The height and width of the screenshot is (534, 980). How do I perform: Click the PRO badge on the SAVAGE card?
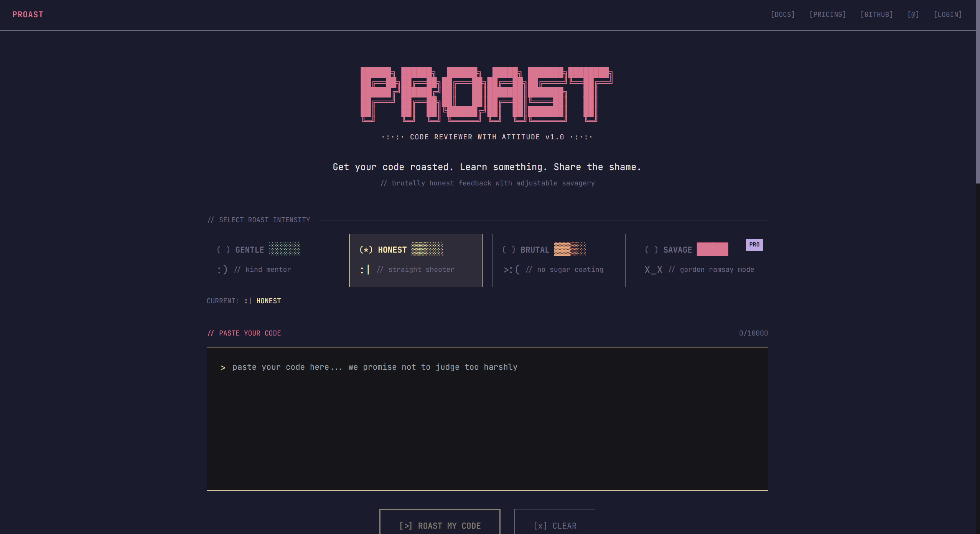point(754,245)
